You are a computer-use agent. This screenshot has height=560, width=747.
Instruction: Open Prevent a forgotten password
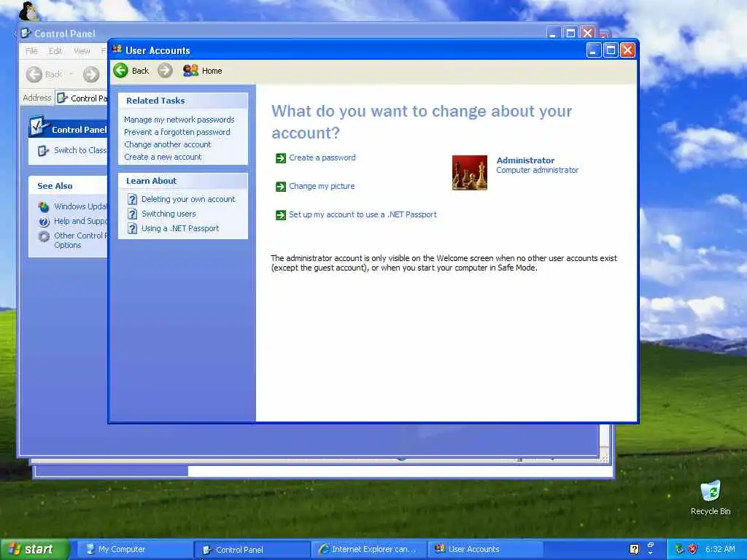(x=177, y=132)
